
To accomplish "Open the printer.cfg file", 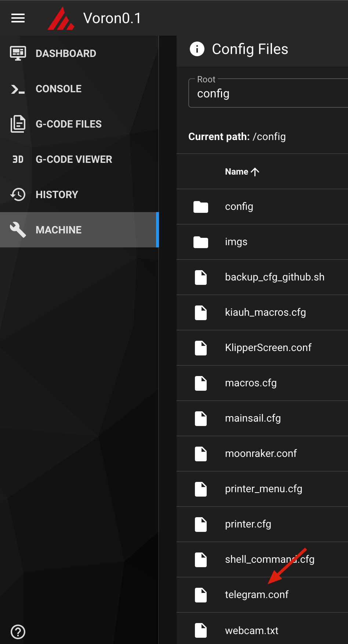I will pos(248,524).
